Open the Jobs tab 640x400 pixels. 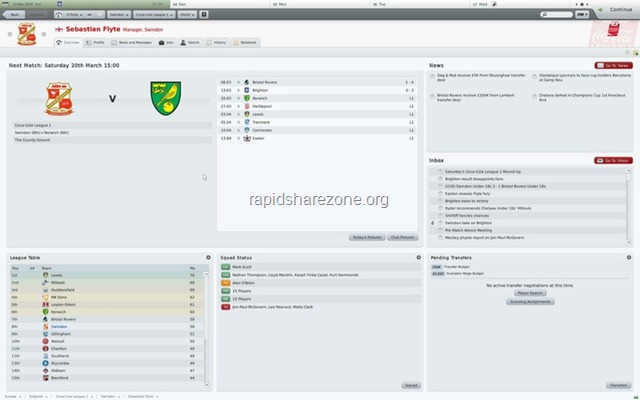(167, 42)
